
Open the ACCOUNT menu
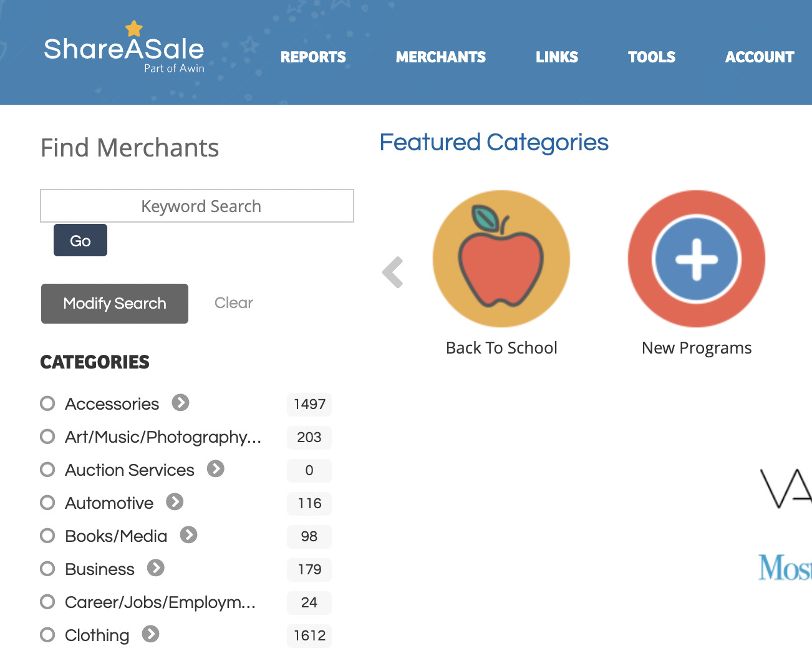click(759, 57)
